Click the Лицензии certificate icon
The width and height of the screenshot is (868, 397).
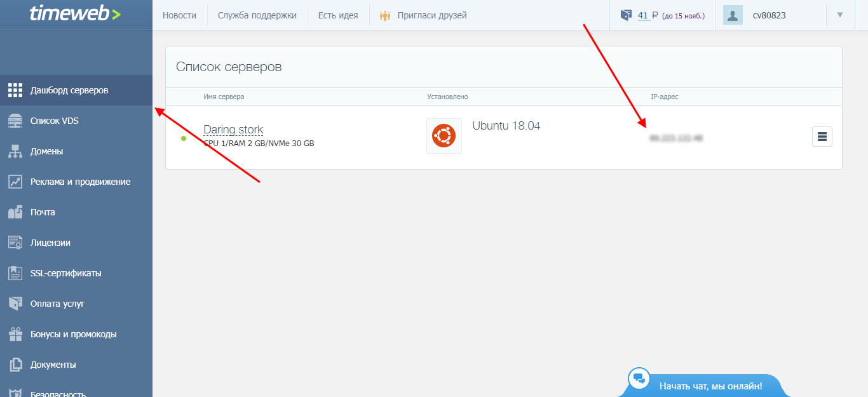[15, 243]
